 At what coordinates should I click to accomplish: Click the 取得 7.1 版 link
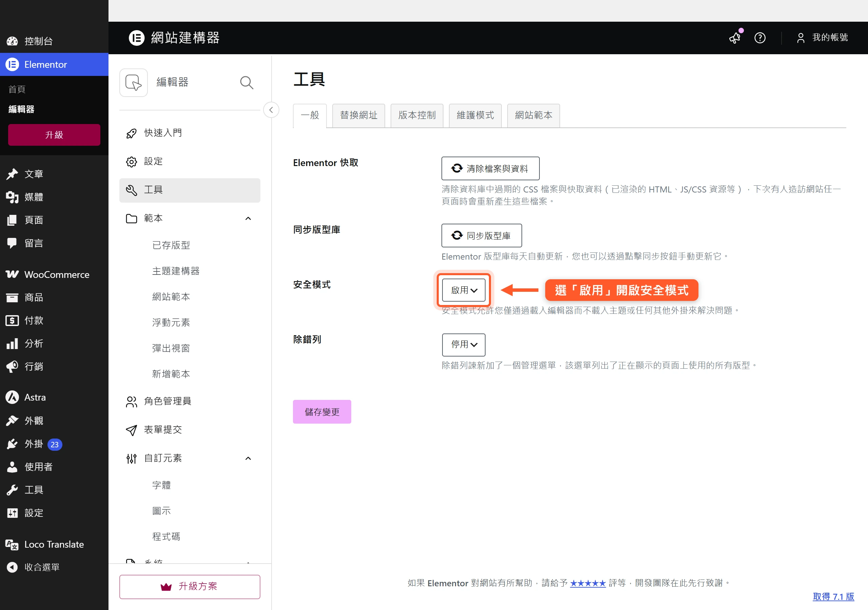(833, 597)
